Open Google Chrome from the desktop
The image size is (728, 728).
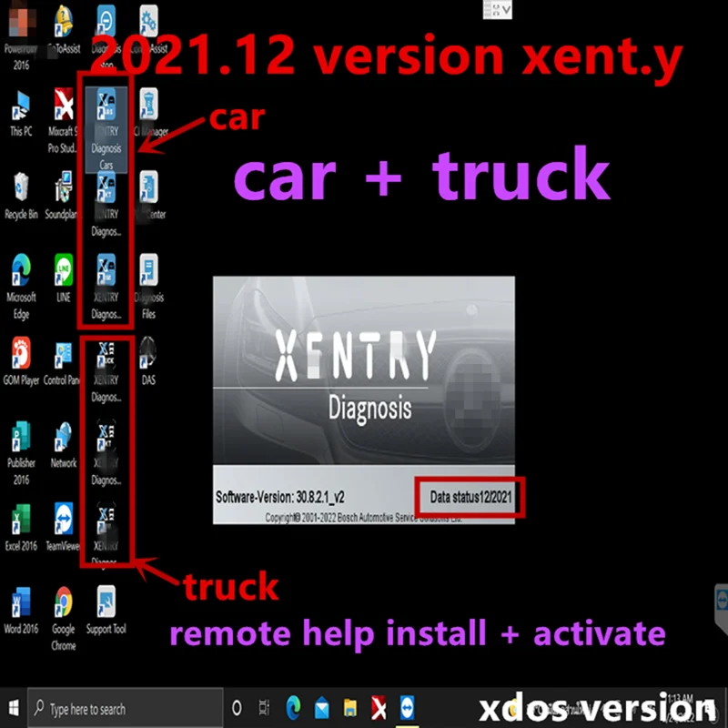64,619
